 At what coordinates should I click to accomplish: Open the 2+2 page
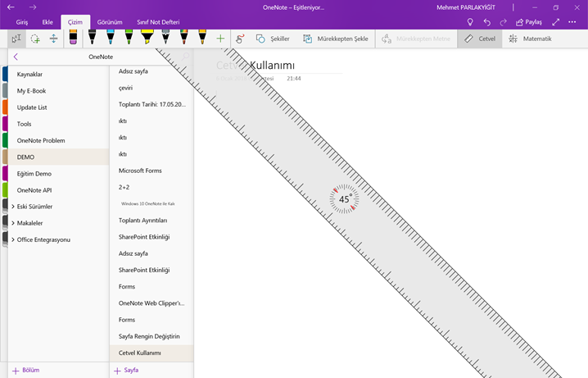[x=152, y=187]
